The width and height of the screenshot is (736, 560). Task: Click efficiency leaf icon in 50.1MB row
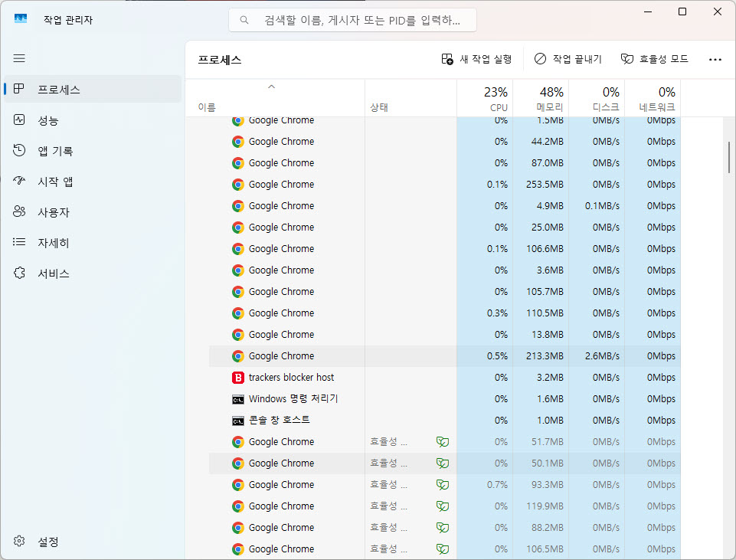[443, 463]
